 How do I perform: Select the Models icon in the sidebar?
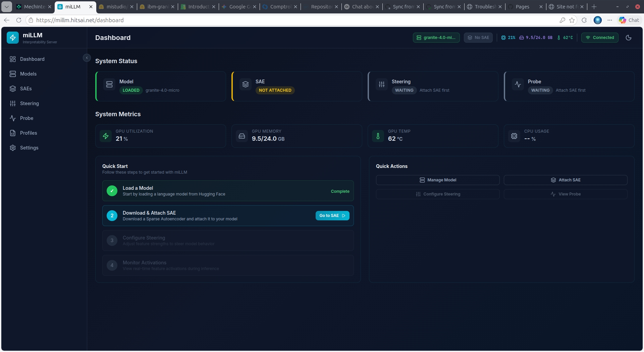click(13, 74)
